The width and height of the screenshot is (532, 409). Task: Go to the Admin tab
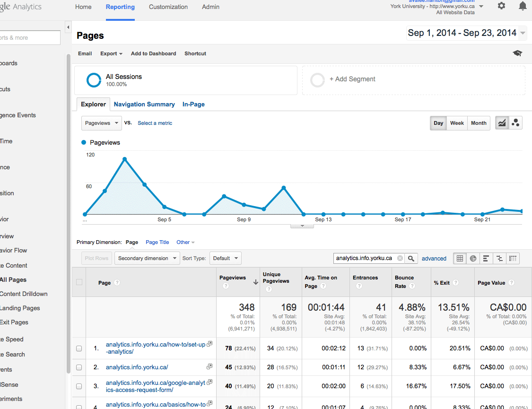(211, 7)
